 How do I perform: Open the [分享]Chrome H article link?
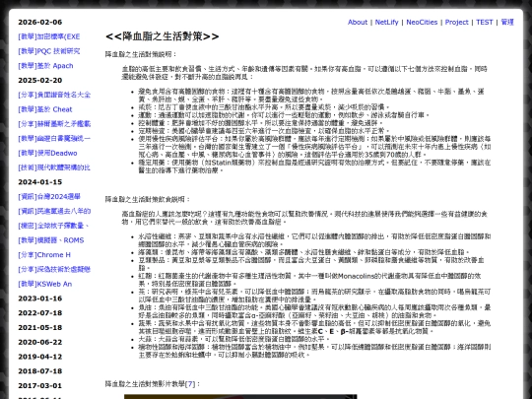(44, 255)
